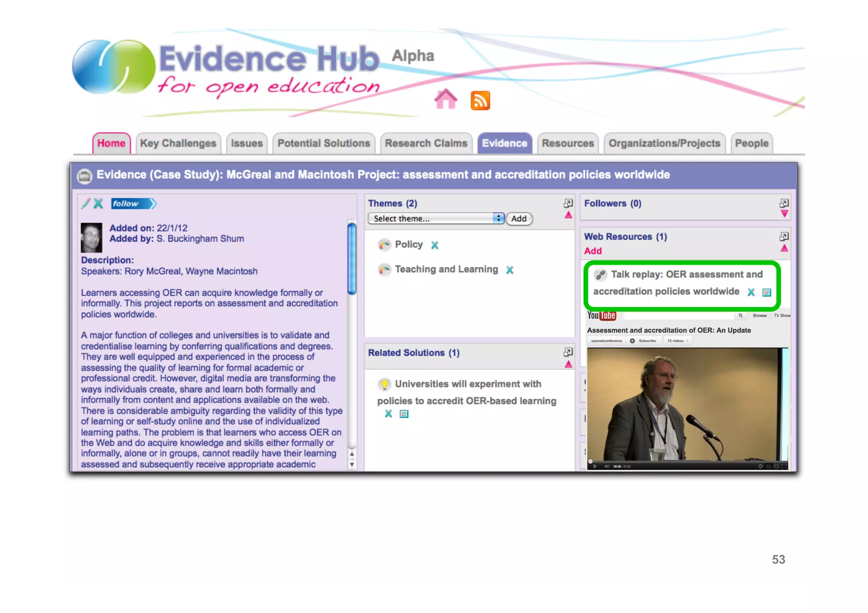Click the description scrollbar down arrow
This screenshot has height=613, width=868.
click(x=352, y=464)
